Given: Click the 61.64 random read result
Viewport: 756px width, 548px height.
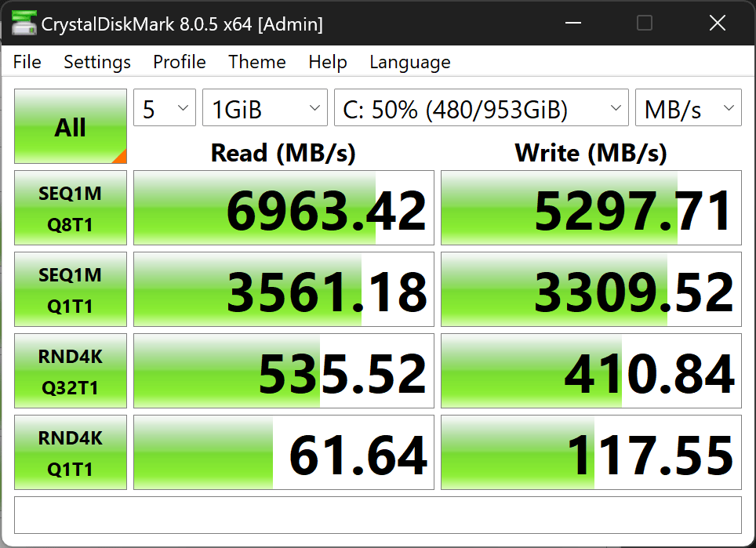Looking at the screenshot, I should (x=284, y=452).
